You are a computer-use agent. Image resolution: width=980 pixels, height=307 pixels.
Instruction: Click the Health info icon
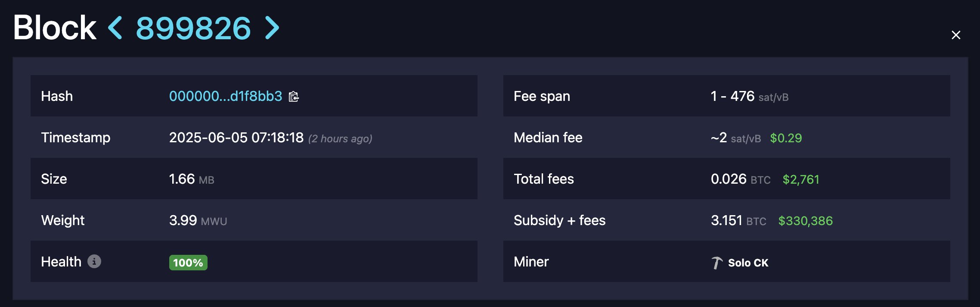(x=94, y=261)
